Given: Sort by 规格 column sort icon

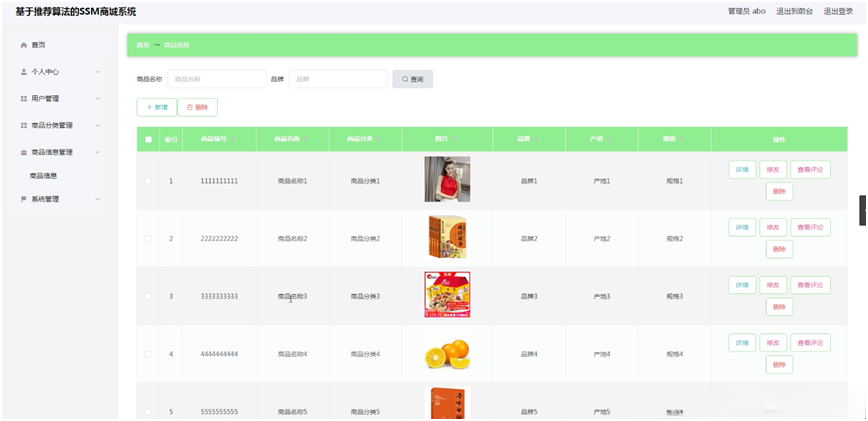Looking at the screenshot, I should click(681, 139).
